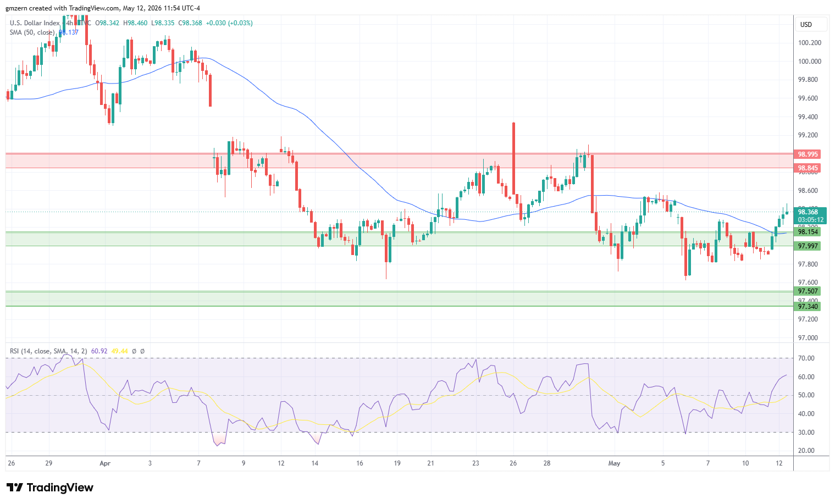The height and width of the screenshot is (504, 835).
Task: Click the 97.507 green support price label
Action: [808, 291]
